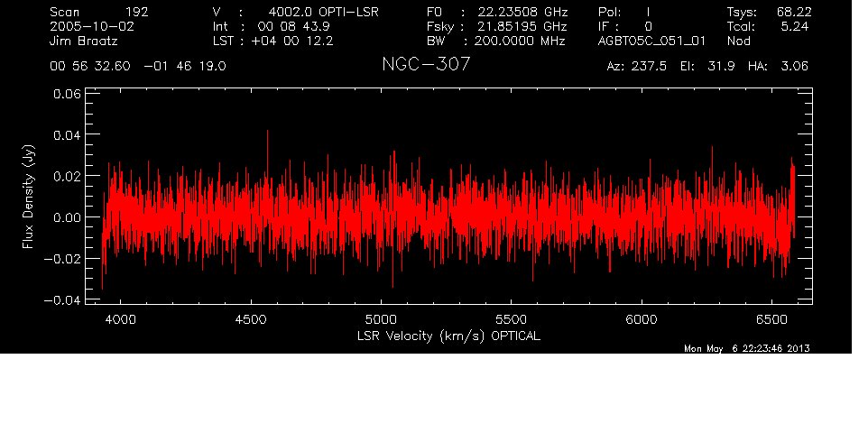The height and width of the screenshot is (442, 868).
Task: Click the Tsys value 68.22
Action: [794, 12]
